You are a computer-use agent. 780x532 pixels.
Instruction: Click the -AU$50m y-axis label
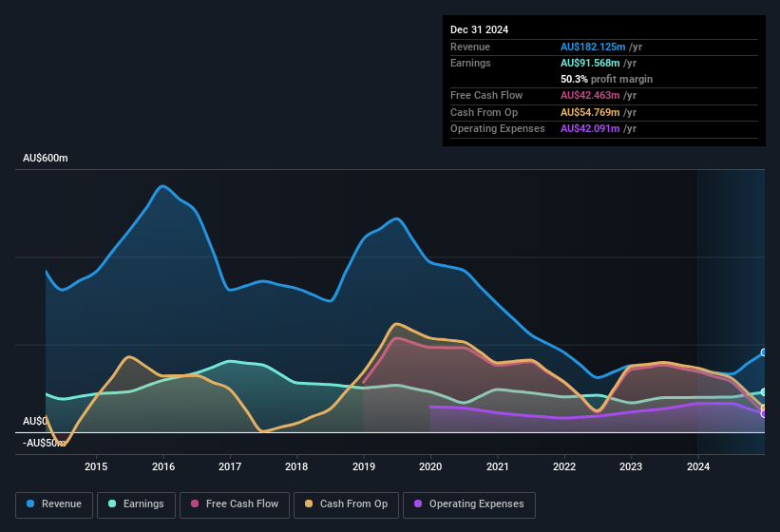44,443
